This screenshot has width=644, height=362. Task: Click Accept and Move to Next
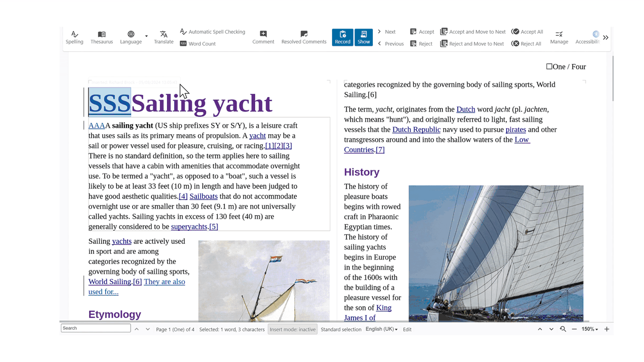click(473, 32)
